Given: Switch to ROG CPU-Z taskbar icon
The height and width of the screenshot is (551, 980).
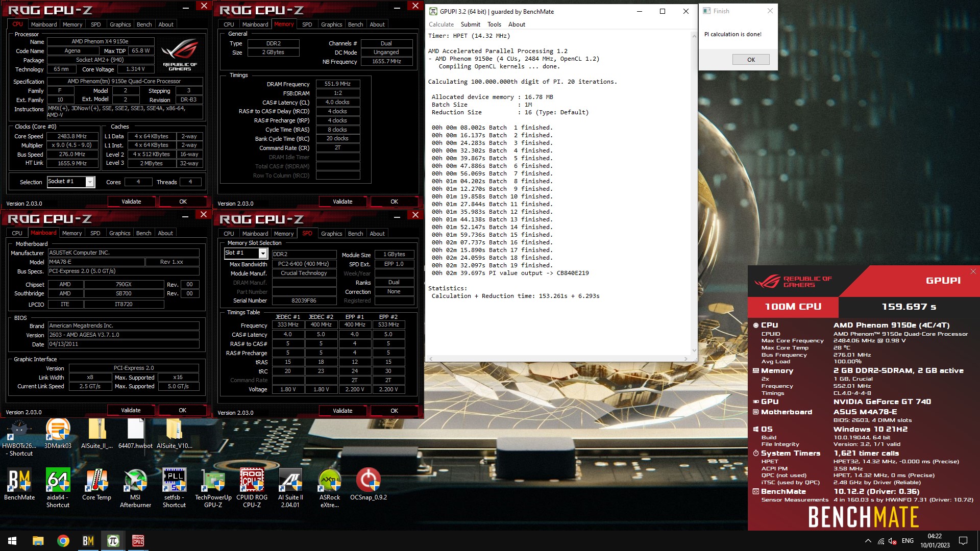Looking at the screenshot, I should [138, 541].
